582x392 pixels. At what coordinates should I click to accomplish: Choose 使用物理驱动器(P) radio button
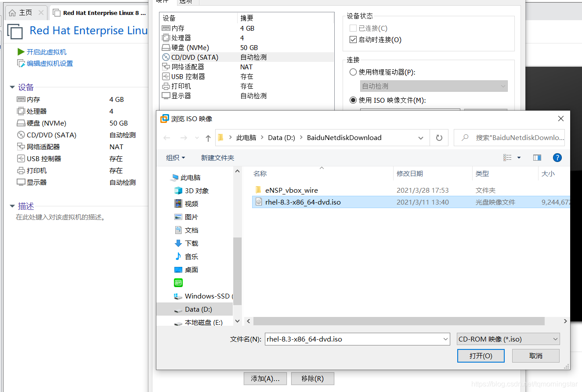[x=353, y=72]
